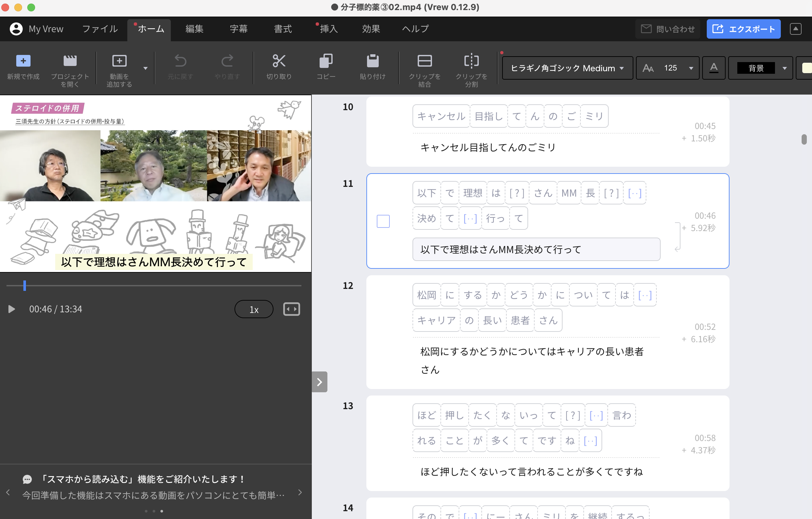Click クリップを結合 icon
This screenshot has width=812, height=519.
tap(425, 61)
